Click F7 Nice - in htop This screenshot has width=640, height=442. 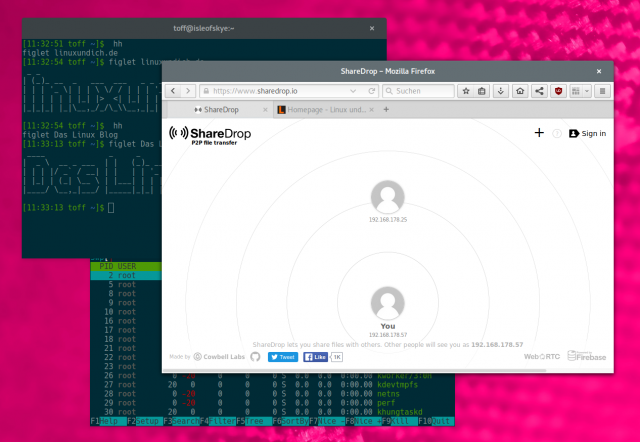tap(327, 421)
